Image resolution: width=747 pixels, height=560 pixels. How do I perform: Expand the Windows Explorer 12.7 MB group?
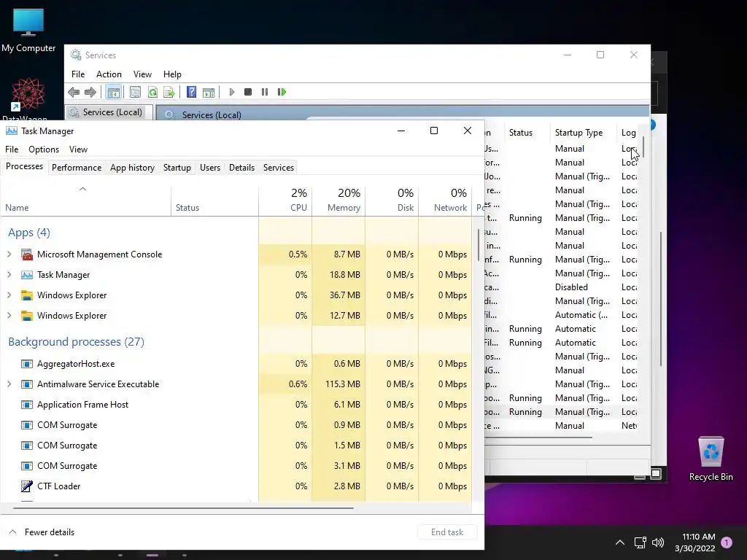9,316
